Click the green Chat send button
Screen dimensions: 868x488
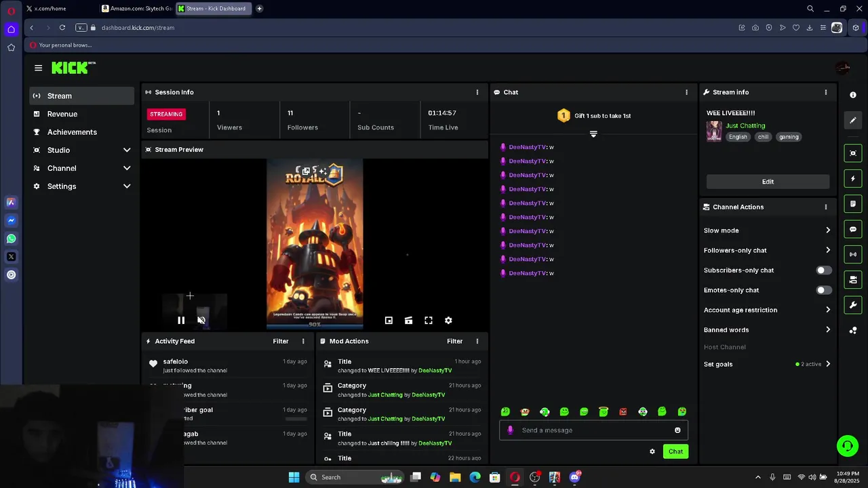click(x=675, y=451)
